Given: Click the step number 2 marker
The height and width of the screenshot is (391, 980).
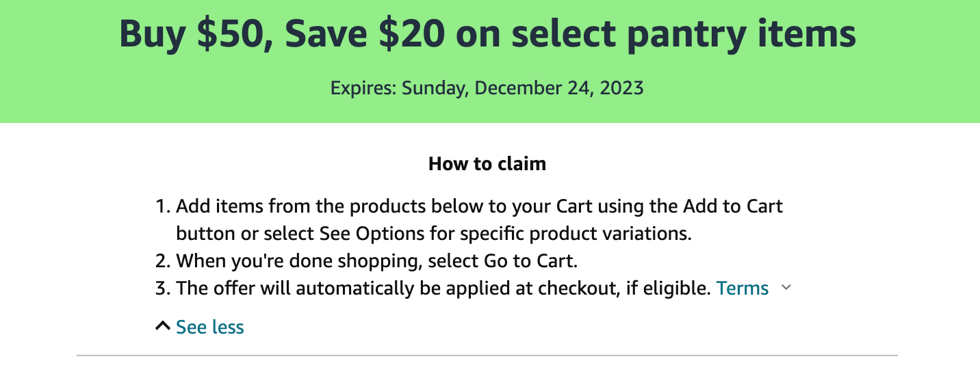Looking at the screenshot, I should (162, 261).
